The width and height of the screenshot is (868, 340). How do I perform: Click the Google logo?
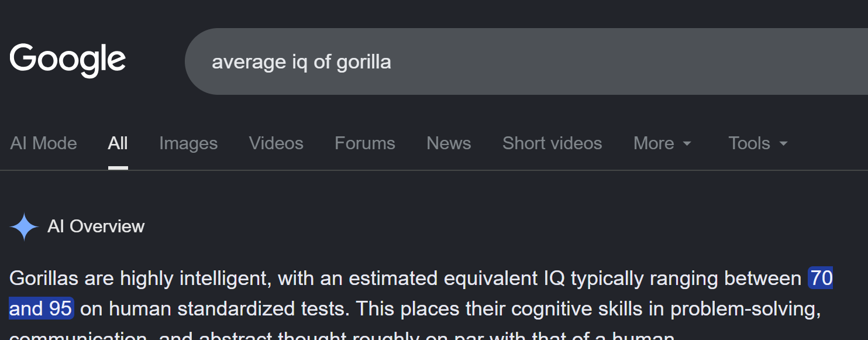click(68, 60)
